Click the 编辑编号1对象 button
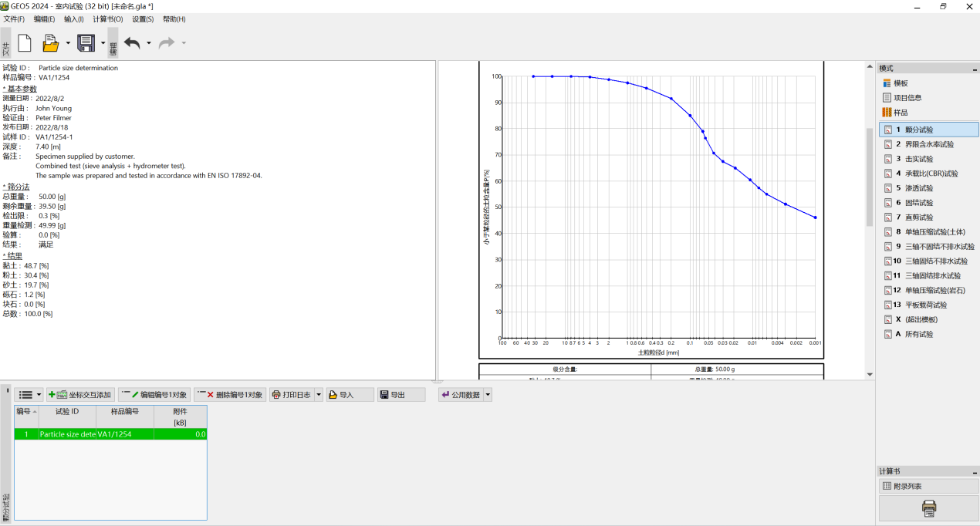This screenshot has width=980, height=526. click(x=154, y=395)
